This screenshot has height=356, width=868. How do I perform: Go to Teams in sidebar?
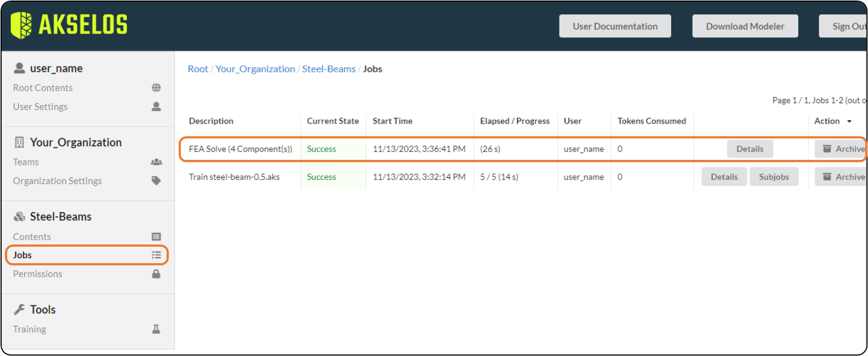(26, 162)
